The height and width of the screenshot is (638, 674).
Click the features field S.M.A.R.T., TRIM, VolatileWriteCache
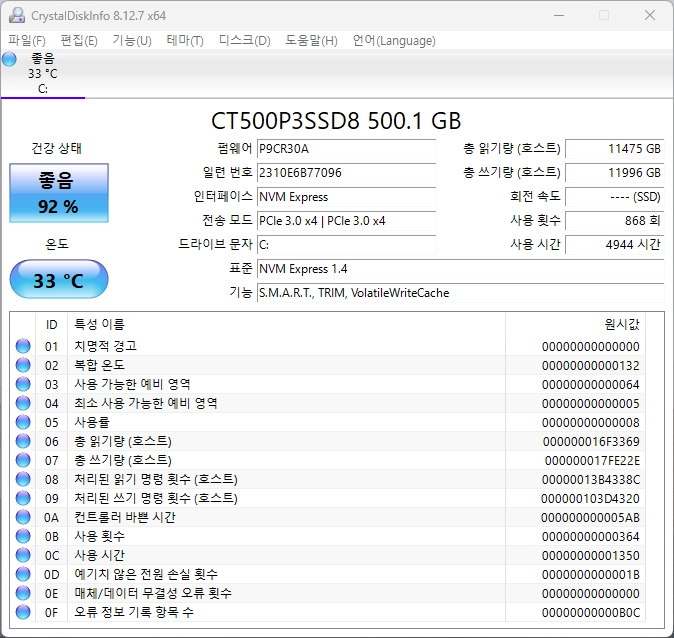(x=460, y=293)
